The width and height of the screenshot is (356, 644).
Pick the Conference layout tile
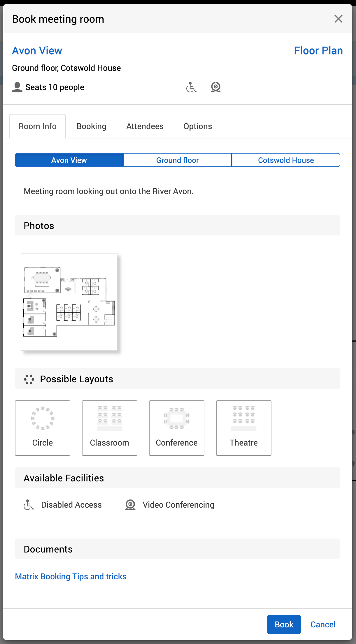(177, 428)
